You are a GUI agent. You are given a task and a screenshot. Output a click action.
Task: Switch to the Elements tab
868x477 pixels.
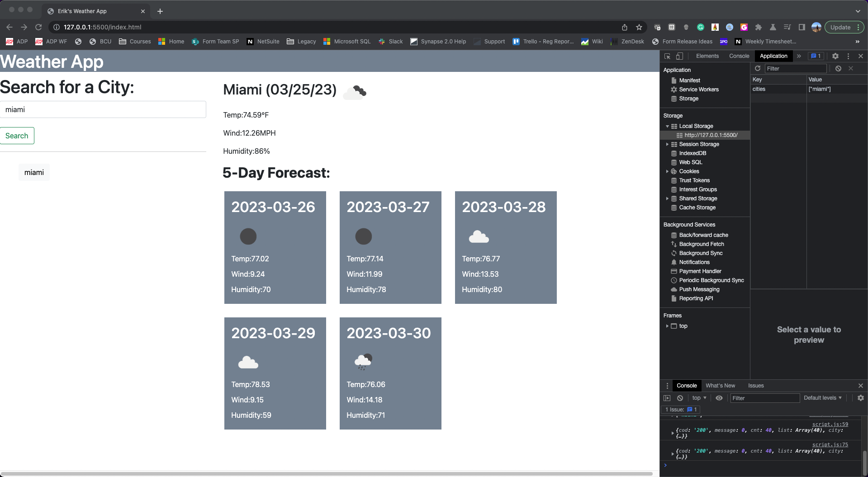coord(707,56)
